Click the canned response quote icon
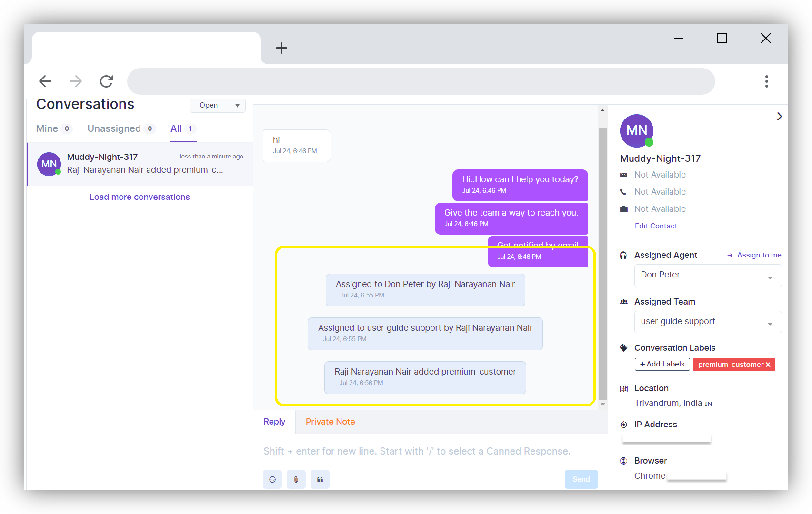This screenshot has height=514, width=812. click(320, 479)
